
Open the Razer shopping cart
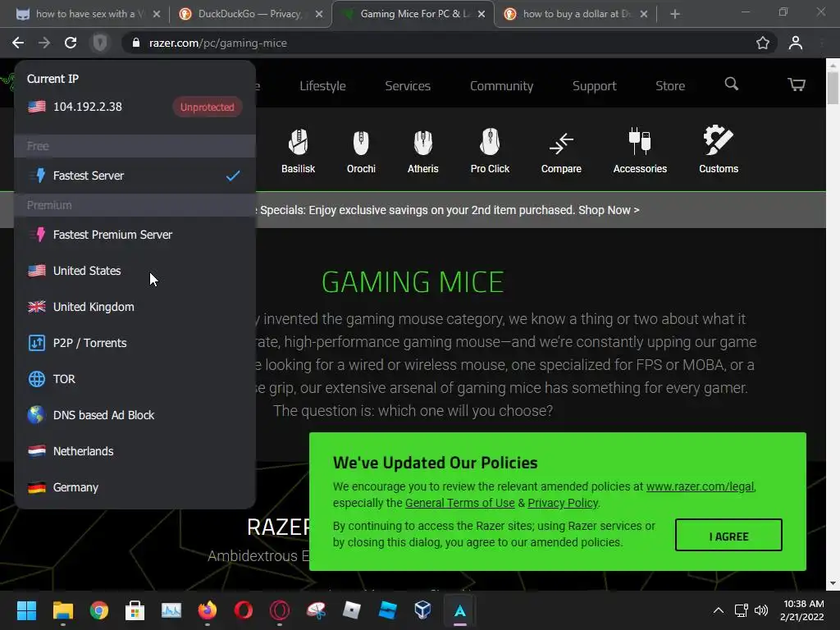coord(797,84)
